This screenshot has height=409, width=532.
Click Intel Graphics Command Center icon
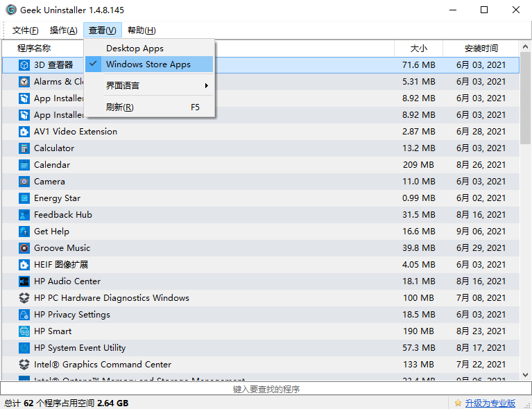[x=24, y=364]
